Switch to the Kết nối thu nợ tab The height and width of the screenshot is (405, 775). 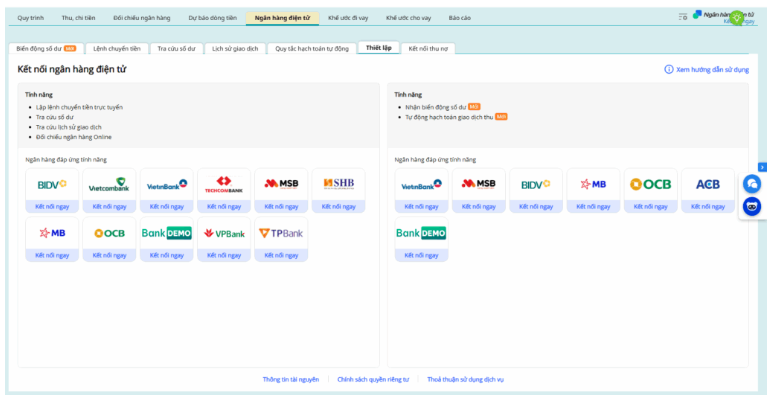click(x=430, y=48)
